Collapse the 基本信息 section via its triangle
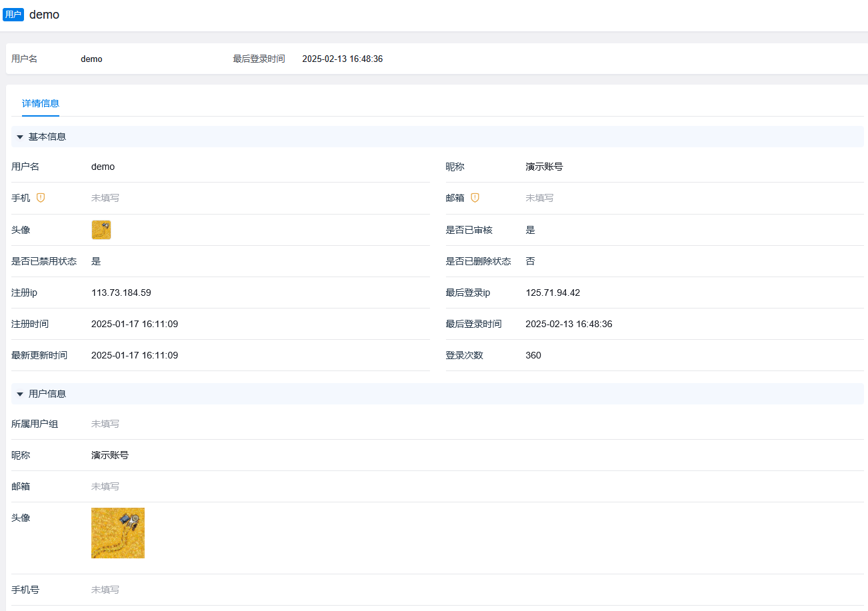Image resolution: width=868 pixels, height=611 pixels. (x=20, y=137)
